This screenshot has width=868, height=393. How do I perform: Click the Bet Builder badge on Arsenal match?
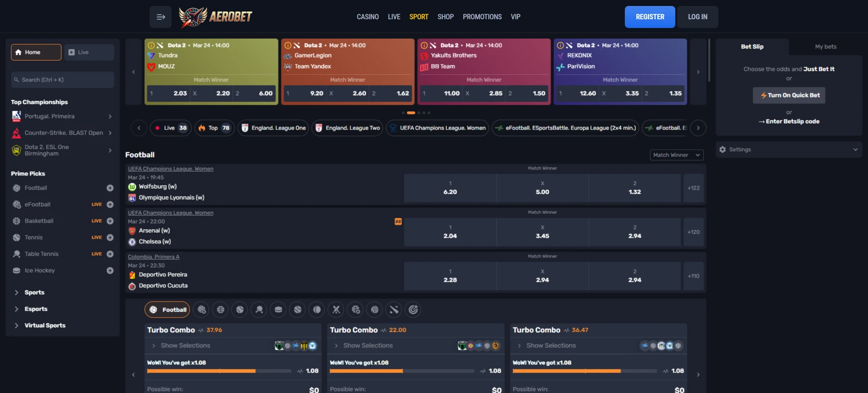point(398,221)
